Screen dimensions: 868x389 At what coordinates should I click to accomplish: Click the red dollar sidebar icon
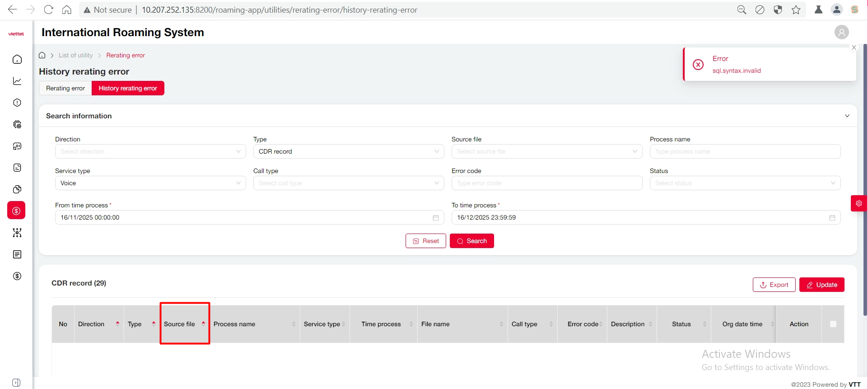point(17,211)
